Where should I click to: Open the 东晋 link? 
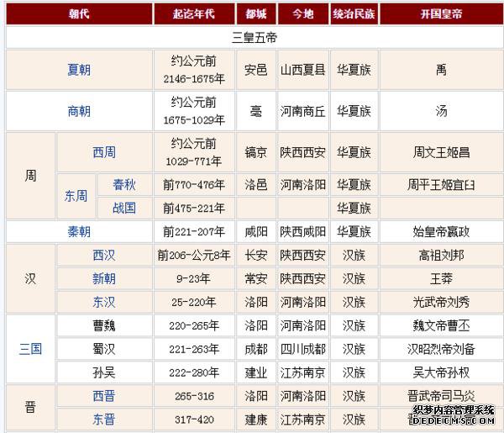(104, 420)
